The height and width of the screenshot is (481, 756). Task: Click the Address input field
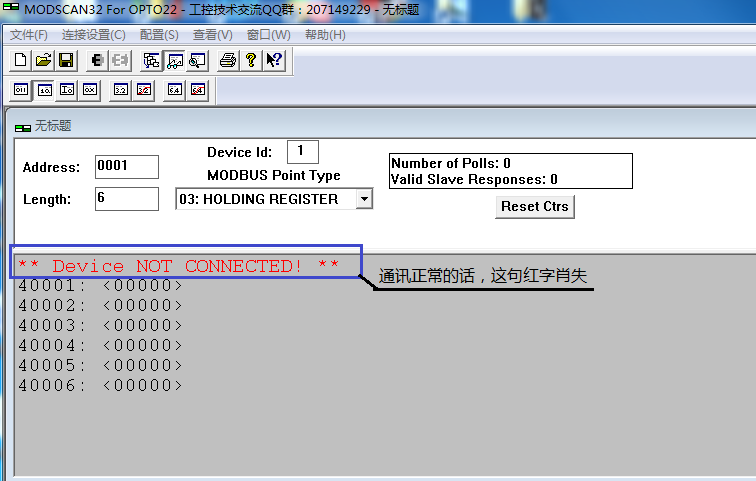pyautogui.click(x=126, y=167)
